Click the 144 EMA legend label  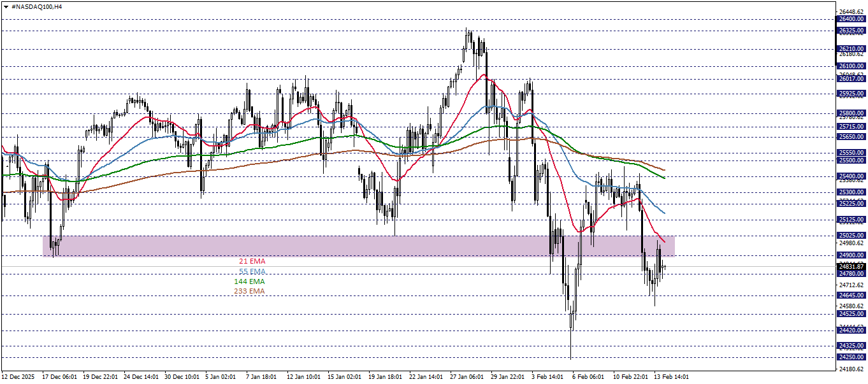pos(250,280)
